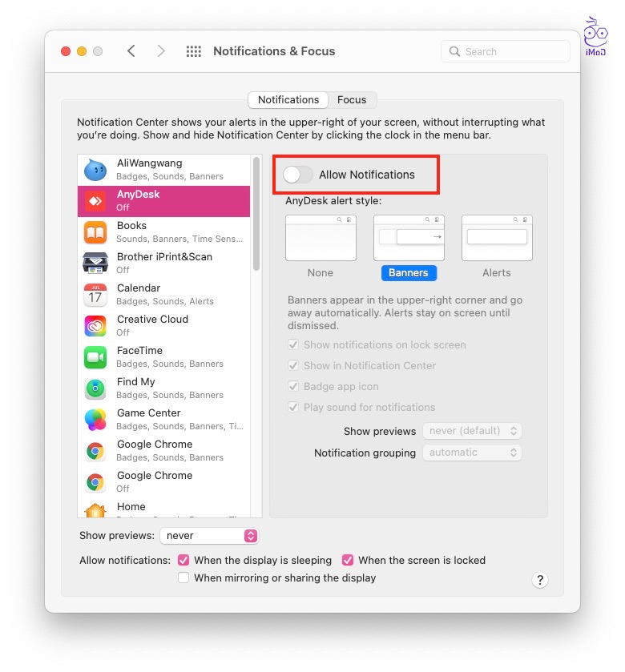
Task: Expand Show previews never (default) dropdown
Action: tap(472, 431)
